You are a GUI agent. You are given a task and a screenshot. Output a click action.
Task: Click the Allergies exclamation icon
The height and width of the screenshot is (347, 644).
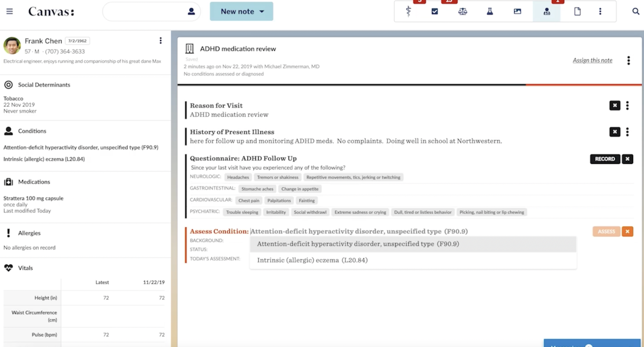[x=8, y=233]
